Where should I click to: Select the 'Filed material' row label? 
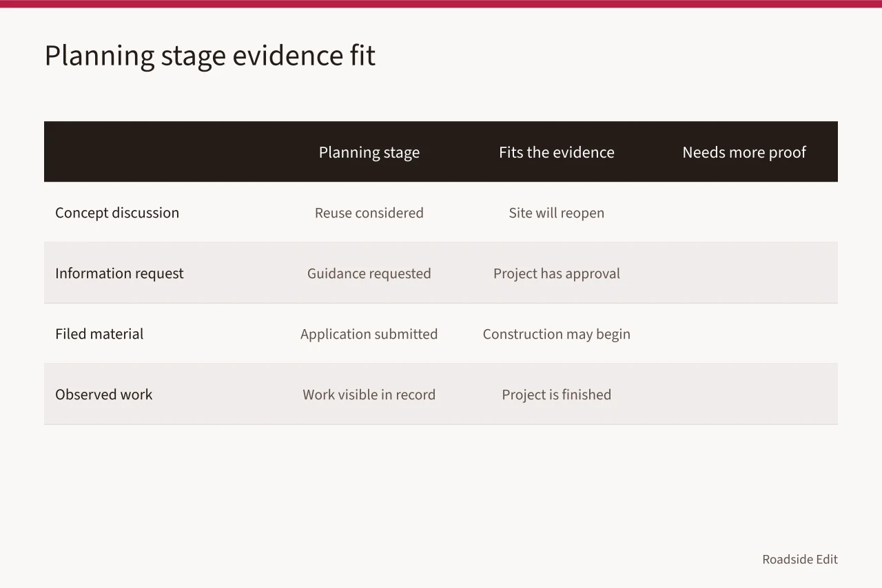tap(99, 334)
